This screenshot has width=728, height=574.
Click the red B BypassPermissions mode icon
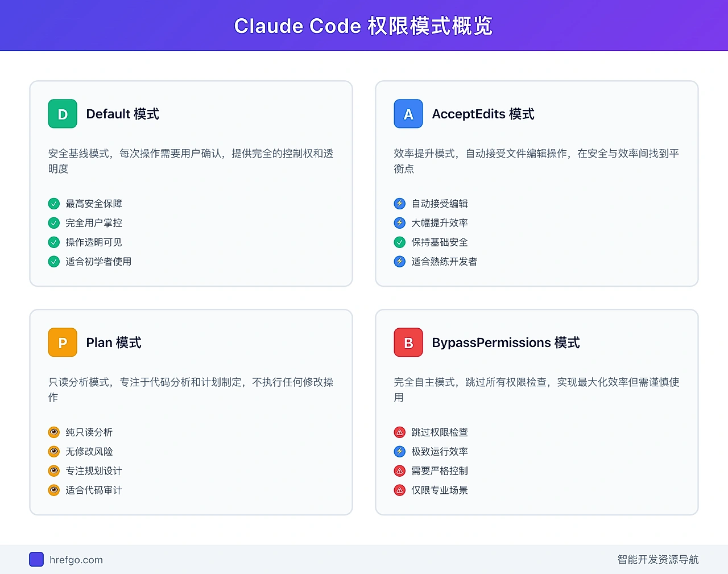(x=408, y=342)
